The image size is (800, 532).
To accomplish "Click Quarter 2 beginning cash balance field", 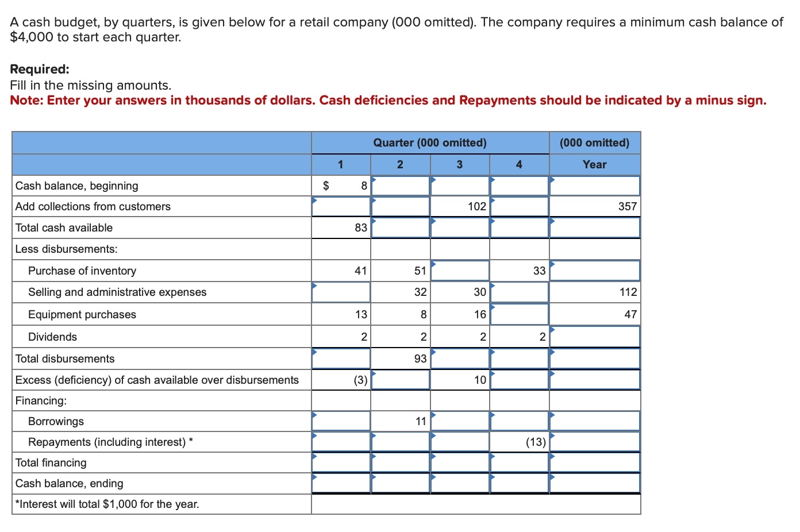I will tap(401, 186).
